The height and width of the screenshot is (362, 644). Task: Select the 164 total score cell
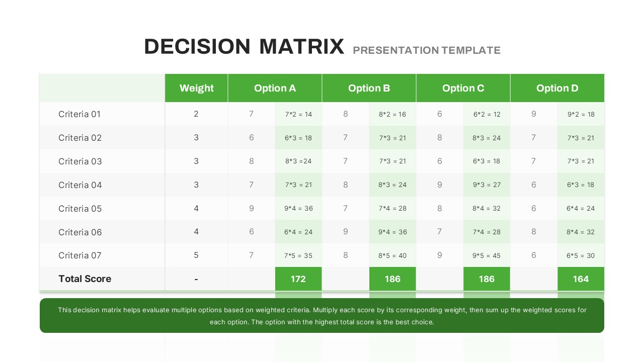(581, 279)
